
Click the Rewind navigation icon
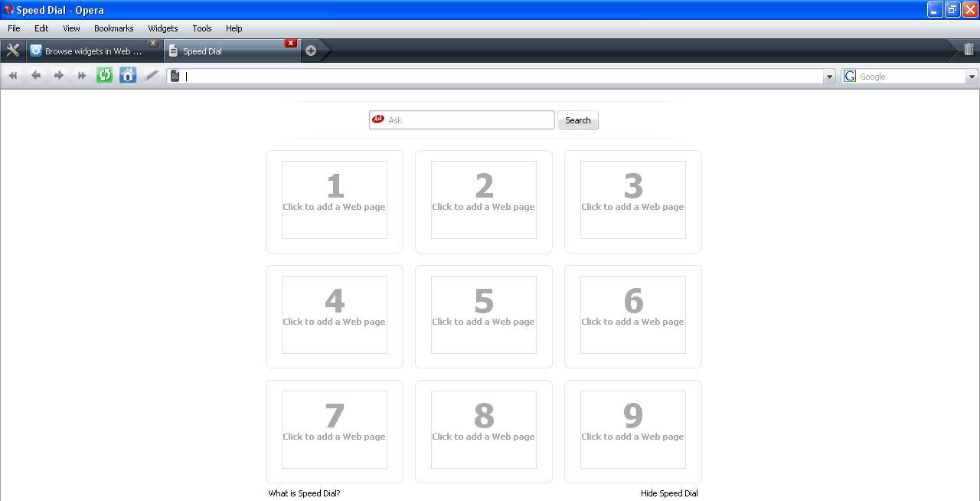[12, 75]
